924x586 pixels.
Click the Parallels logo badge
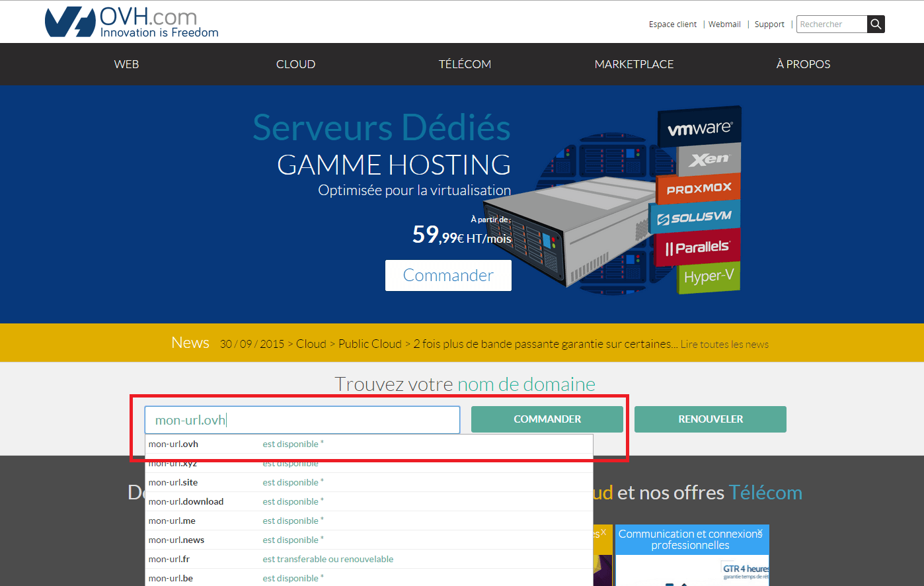697,247
